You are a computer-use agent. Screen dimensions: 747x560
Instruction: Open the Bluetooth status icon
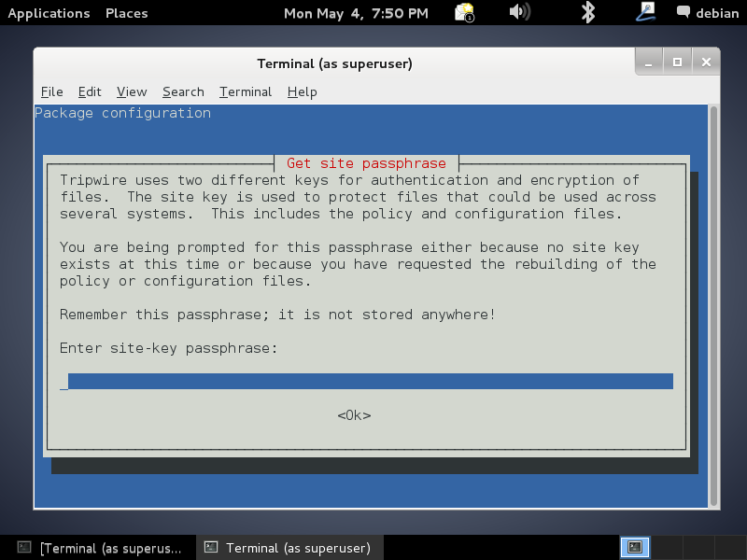[x=588, y=12]
